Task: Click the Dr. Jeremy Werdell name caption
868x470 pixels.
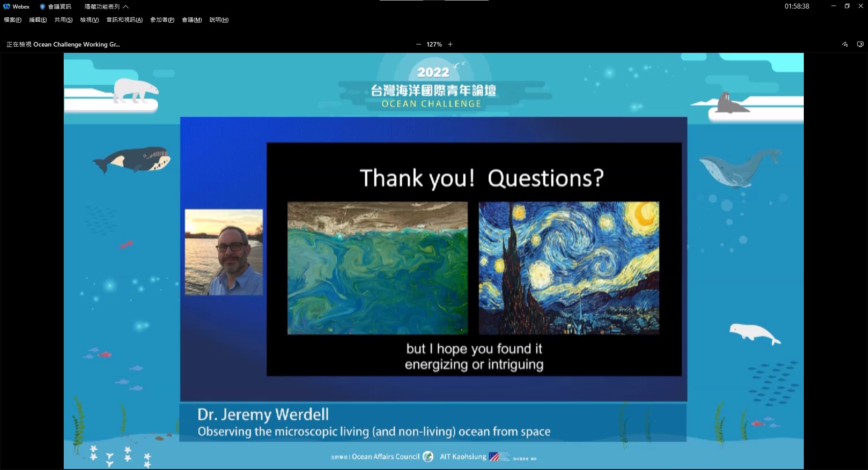Action: coord(263,414)
